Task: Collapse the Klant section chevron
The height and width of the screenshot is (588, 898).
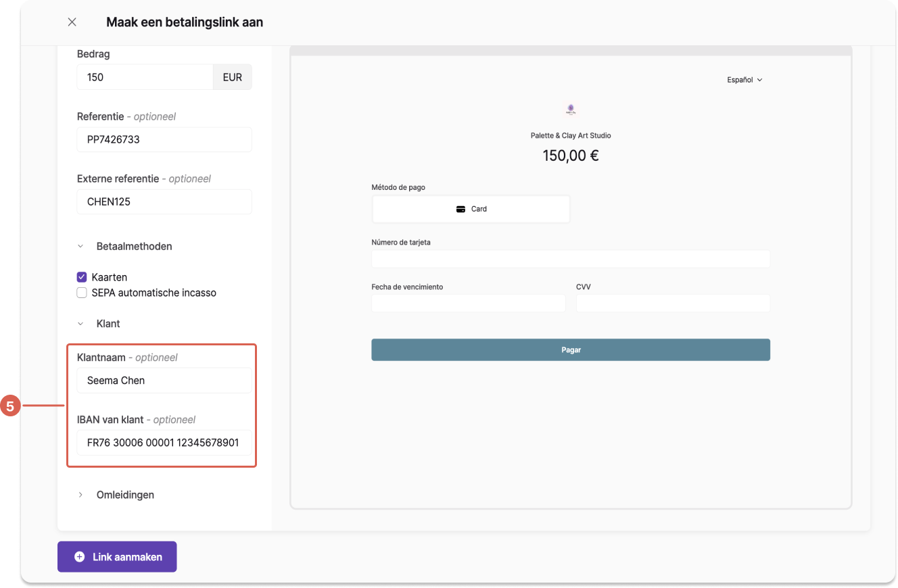Action: [80, 324]
